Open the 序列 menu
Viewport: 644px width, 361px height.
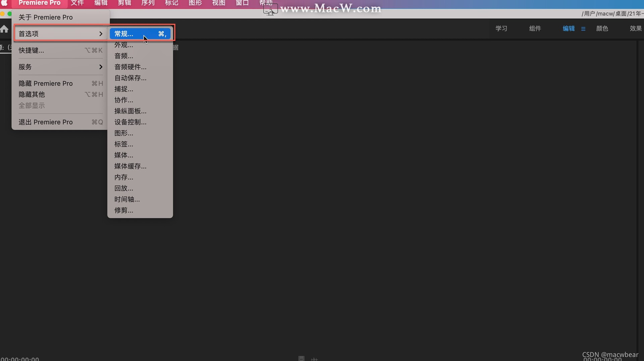(148, 3)
